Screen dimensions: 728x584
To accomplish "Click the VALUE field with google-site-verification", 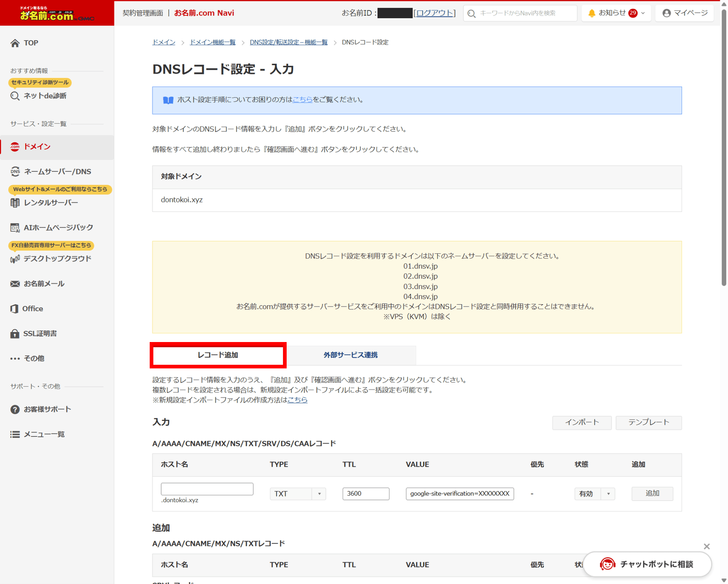I will coord(460,493).
